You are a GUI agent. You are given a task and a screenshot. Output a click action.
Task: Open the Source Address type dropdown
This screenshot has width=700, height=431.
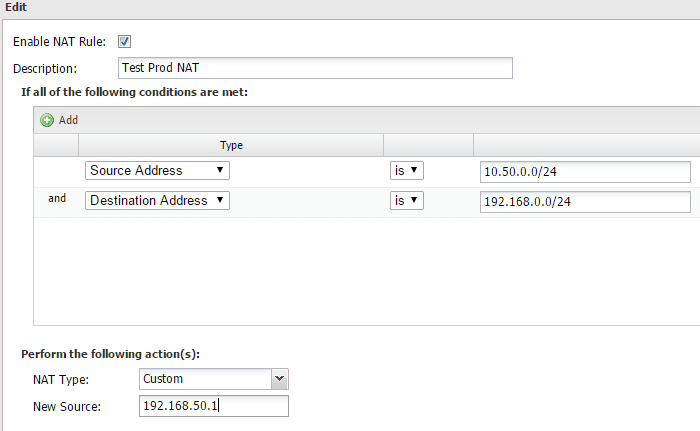(157, 171)
